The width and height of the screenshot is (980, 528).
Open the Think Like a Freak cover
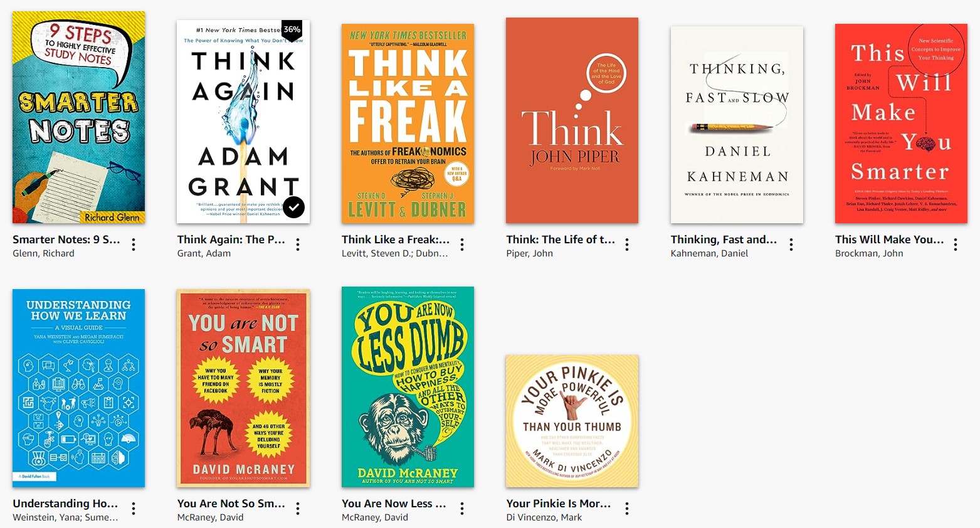[x=408, y=124]
